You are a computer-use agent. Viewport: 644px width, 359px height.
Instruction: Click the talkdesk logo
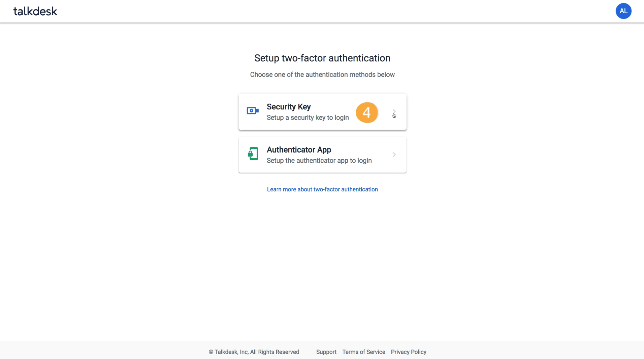pyautogui.click(x=35, y=11)
